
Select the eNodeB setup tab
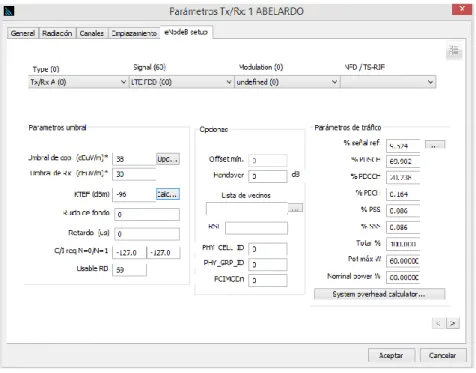pyautogui.click(x=186, y=32)
